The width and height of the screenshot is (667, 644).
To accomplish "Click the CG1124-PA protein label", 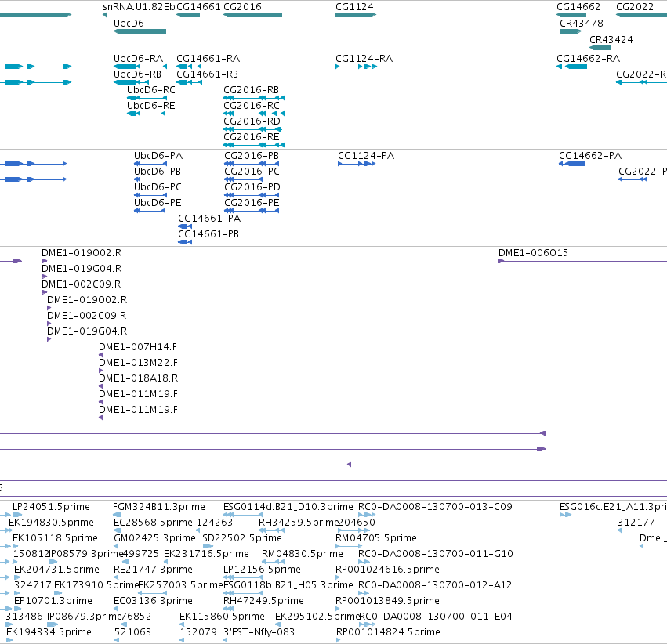I will tap(366, 156).
